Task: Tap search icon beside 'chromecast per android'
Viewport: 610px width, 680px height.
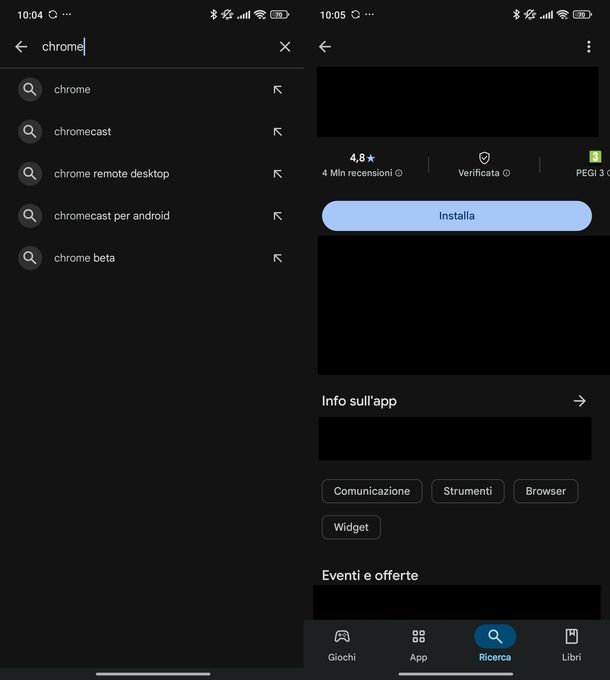Action: 29,216
